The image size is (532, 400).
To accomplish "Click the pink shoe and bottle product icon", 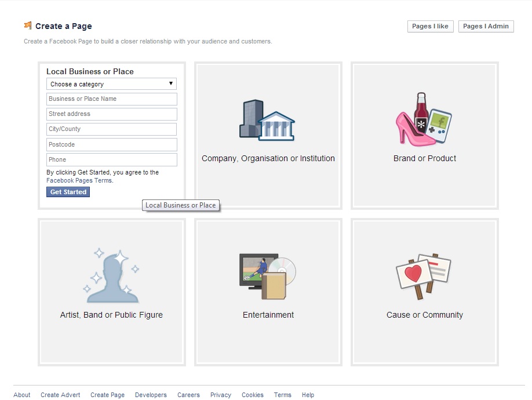I will (x=424, y=119).
